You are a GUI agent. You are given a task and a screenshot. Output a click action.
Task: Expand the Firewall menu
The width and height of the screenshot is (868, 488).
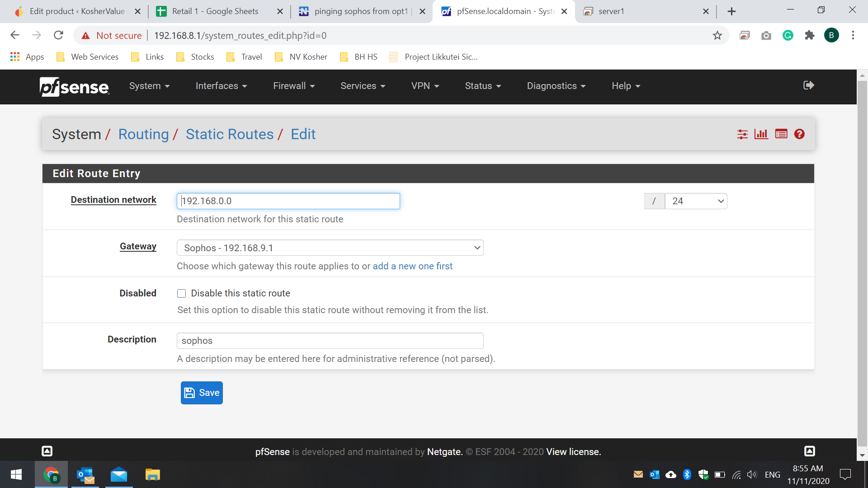point(294,86)
